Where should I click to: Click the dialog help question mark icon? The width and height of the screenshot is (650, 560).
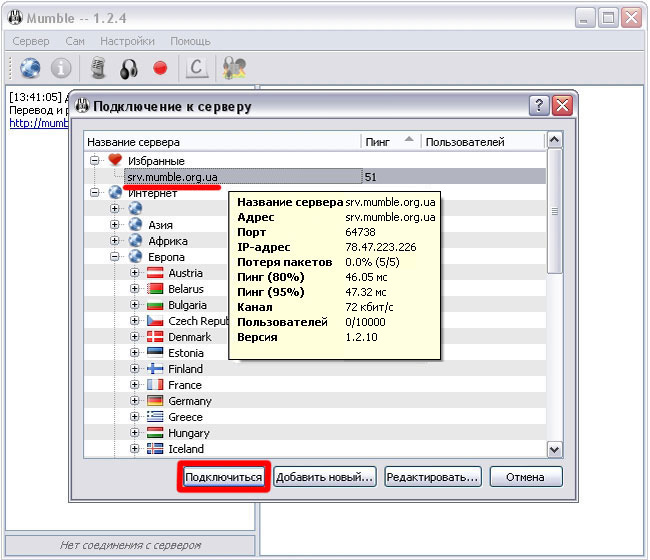[x=538, y=105]
